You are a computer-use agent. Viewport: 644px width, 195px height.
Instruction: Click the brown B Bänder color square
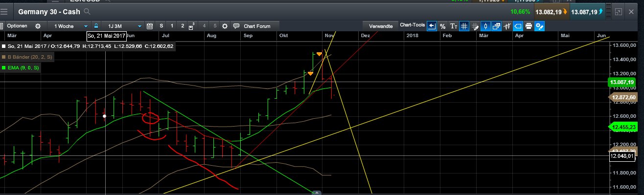(4, 57)
